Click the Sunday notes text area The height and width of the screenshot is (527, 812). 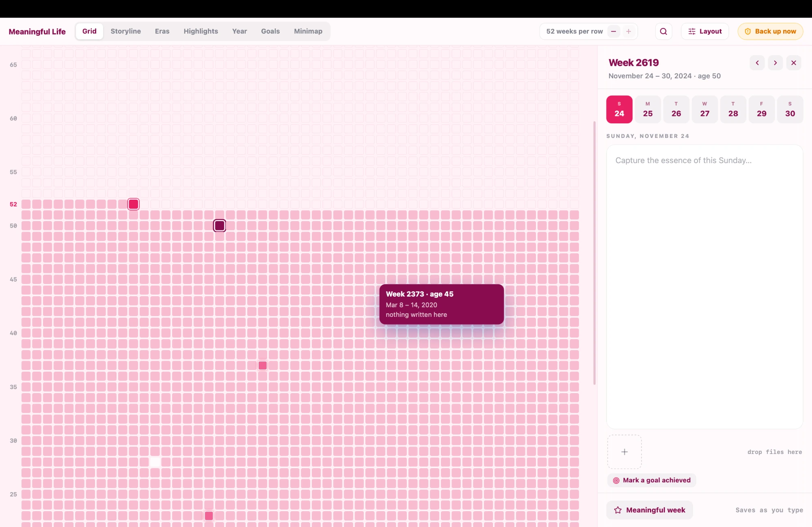(x=704, y=287)
